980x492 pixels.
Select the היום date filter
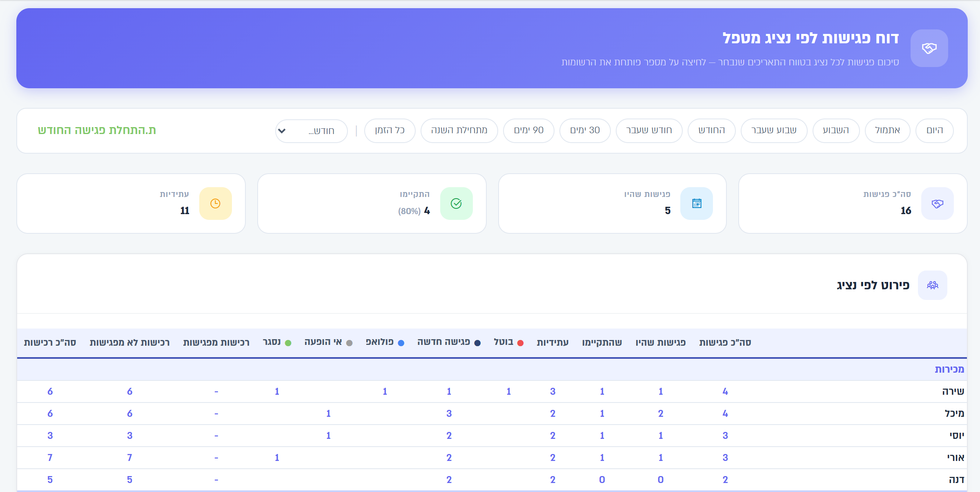pyautogui.click(x=934, y=131)
